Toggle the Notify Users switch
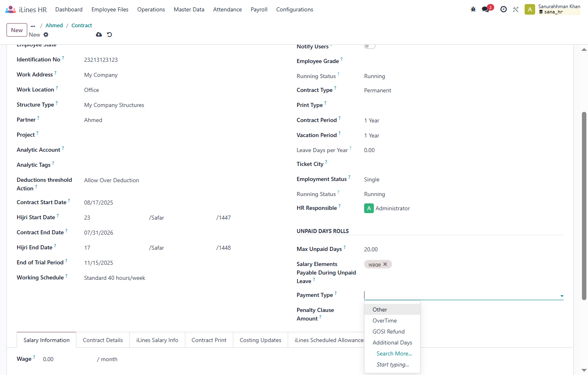The height and width of the screenshot is (375, 588). coord(369,46)
